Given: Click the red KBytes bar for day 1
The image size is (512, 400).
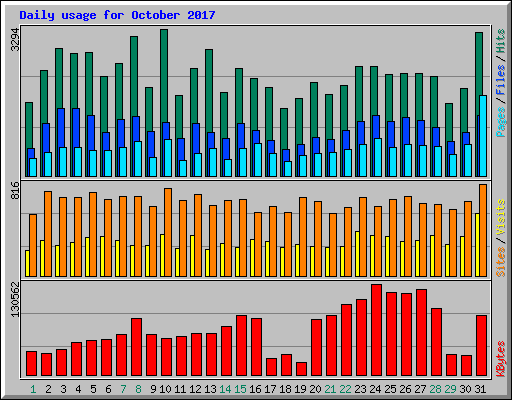Looking at the screenshot, I should 31,364.
